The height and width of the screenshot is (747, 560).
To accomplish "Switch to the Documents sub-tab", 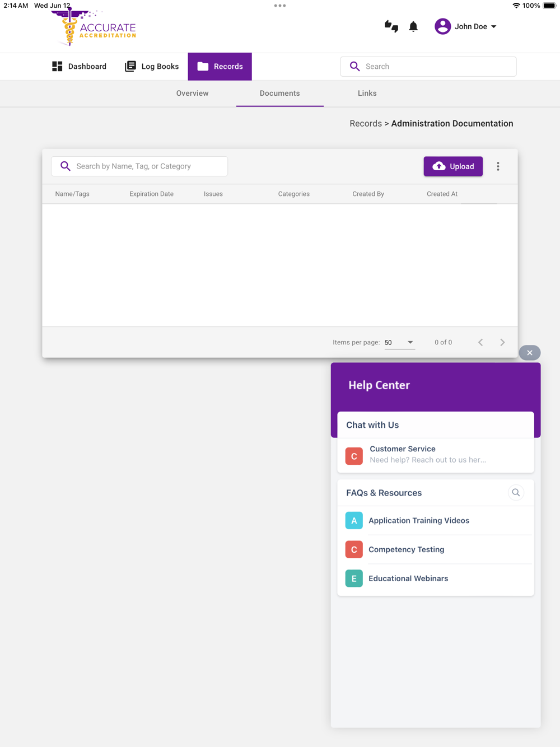I will pyautogui.click(x=279, y=94).
